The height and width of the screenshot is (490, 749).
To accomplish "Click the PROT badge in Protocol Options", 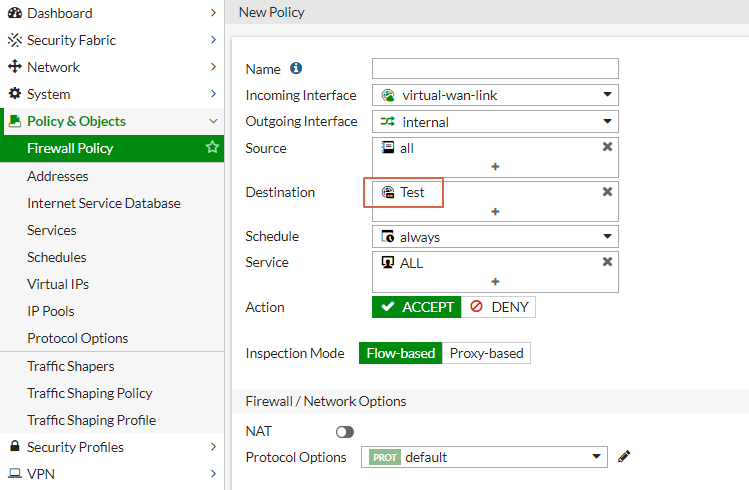I will (x=385, y=458).
